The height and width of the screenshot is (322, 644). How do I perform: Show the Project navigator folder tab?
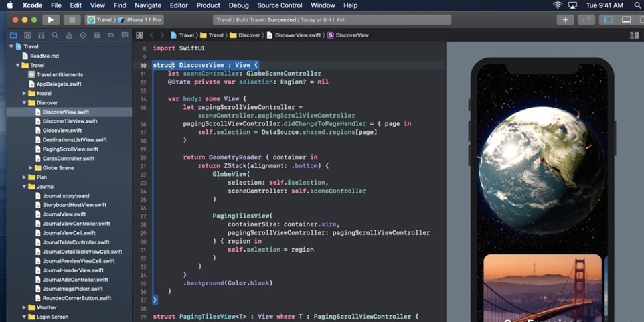(13, 35)
